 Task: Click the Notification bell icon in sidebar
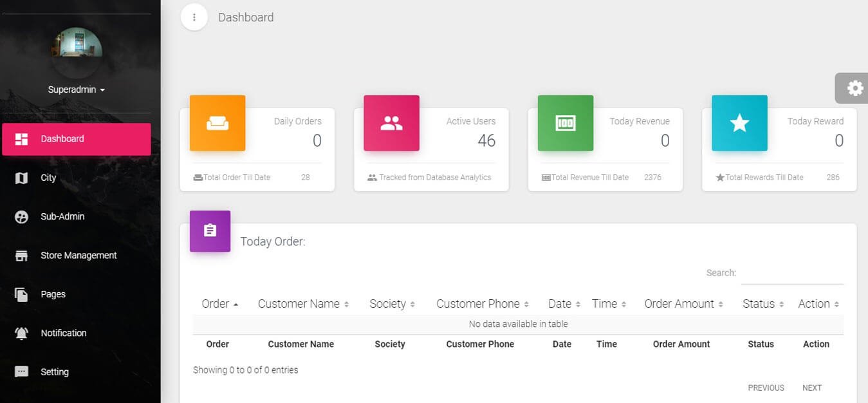coord(21,333)
